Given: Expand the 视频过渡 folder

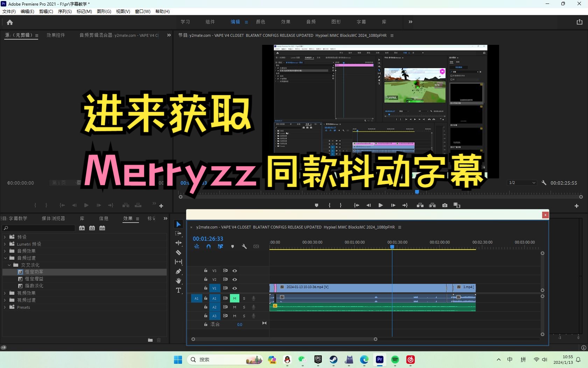Looking at the screenshot, I should click(x=5, y=300).
